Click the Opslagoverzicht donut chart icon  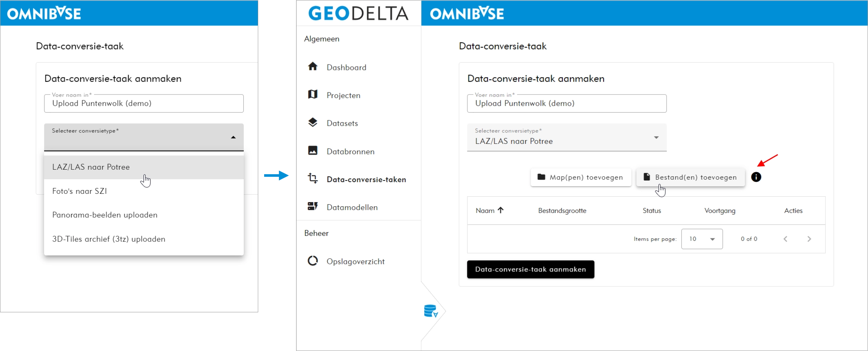pos(313,261)
